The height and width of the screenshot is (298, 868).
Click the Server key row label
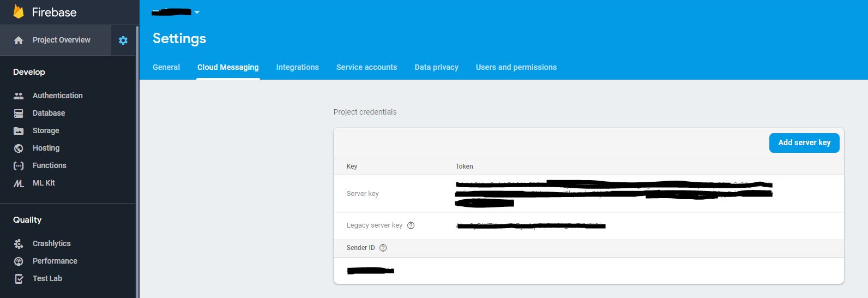click(363, 194)
